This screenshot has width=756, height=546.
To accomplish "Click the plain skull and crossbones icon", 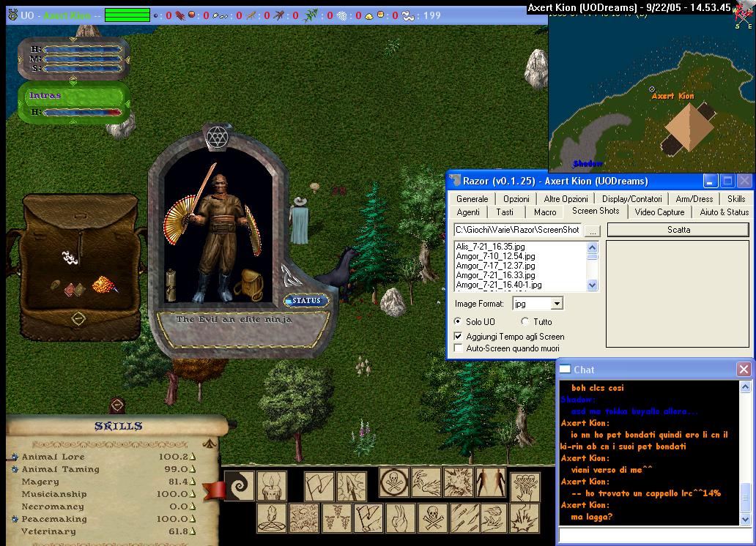I will coord(432,518).
